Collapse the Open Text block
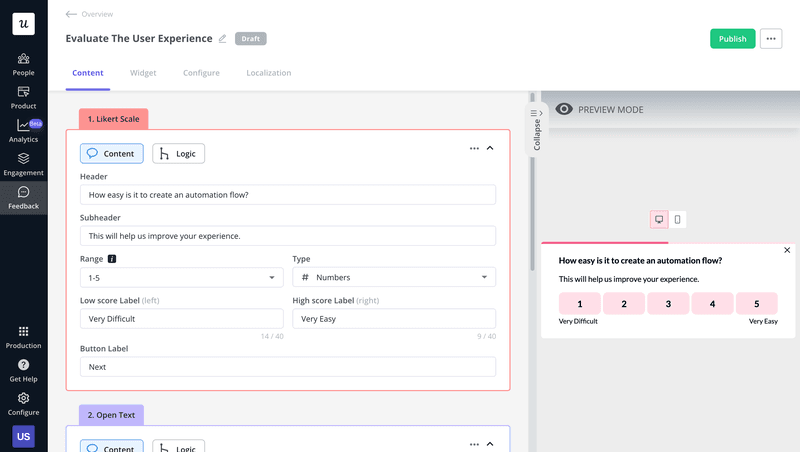 (x=490, y=444)
